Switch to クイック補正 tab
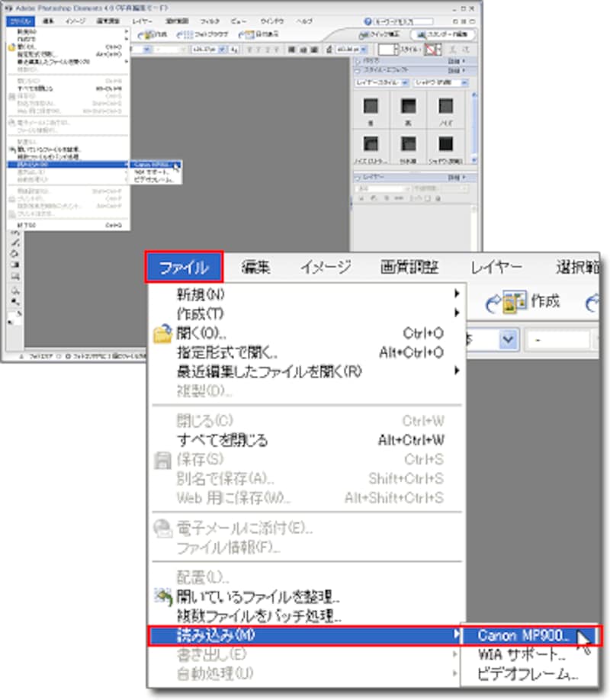This screenshot has height=700, width=610. pyautogui.click(x=380, y=34)
